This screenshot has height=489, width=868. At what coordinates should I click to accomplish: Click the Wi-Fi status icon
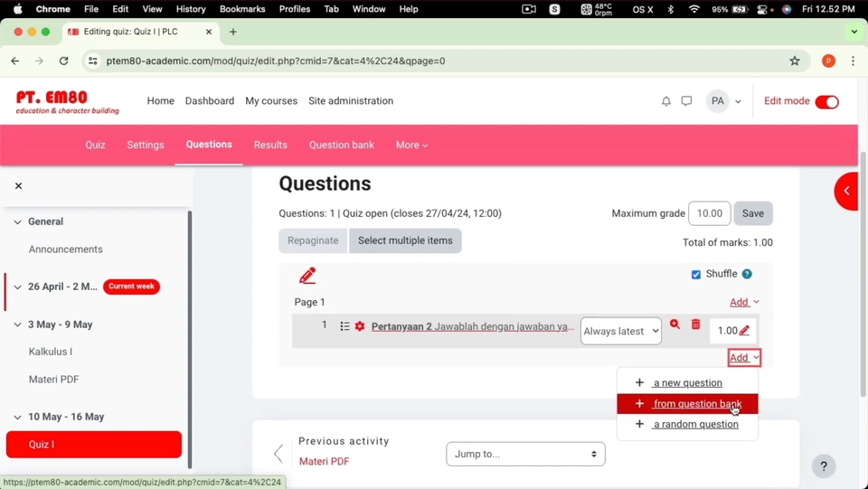tap(693, 9)
